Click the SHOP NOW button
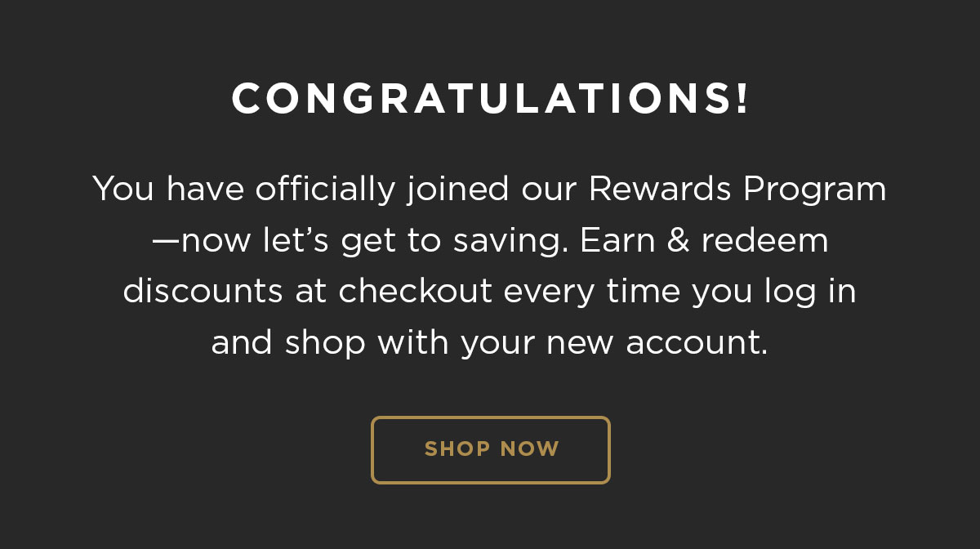This screenshot has height=549, width=980. tap(491, 450)
